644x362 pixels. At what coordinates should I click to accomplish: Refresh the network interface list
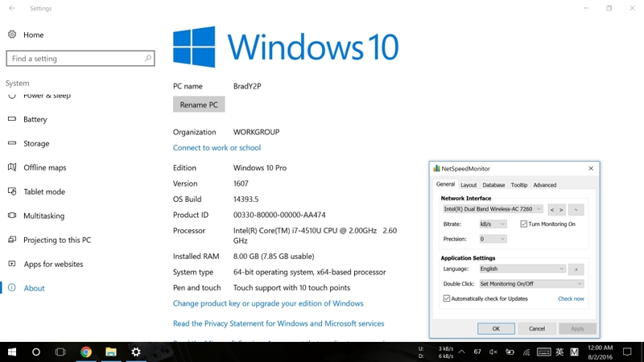click(x=576, y=210)
